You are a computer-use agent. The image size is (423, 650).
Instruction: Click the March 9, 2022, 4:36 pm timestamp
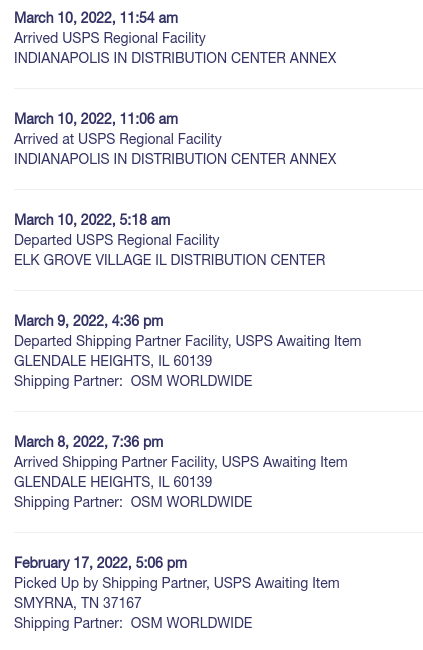(x=89, y=321)
